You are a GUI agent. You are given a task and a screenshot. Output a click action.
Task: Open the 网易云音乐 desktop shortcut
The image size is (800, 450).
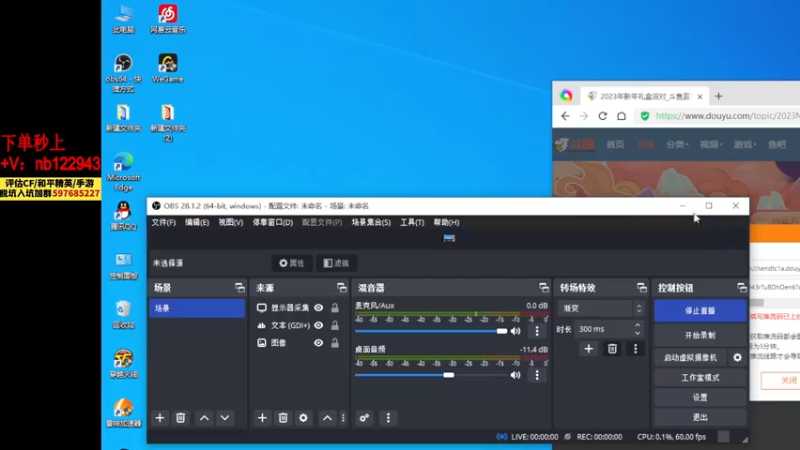tap(168, 19)
